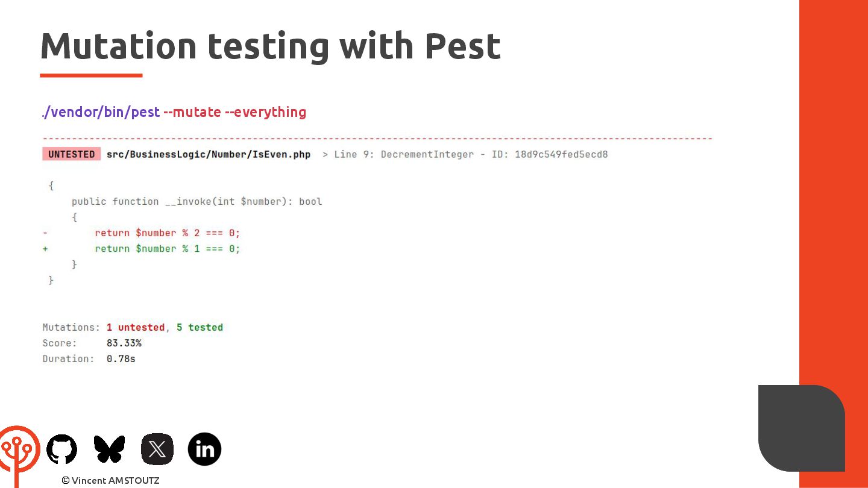The width and height of the screenshot is (868, 488).
Task: Click the mutation ID 18d9c549fed5ecd8
Action: 561,154
